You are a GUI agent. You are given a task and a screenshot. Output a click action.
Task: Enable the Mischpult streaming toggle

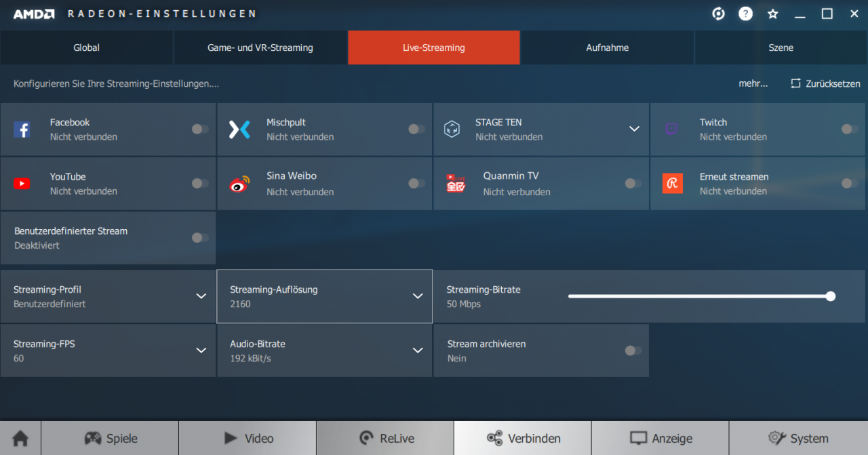pos(417,129)
